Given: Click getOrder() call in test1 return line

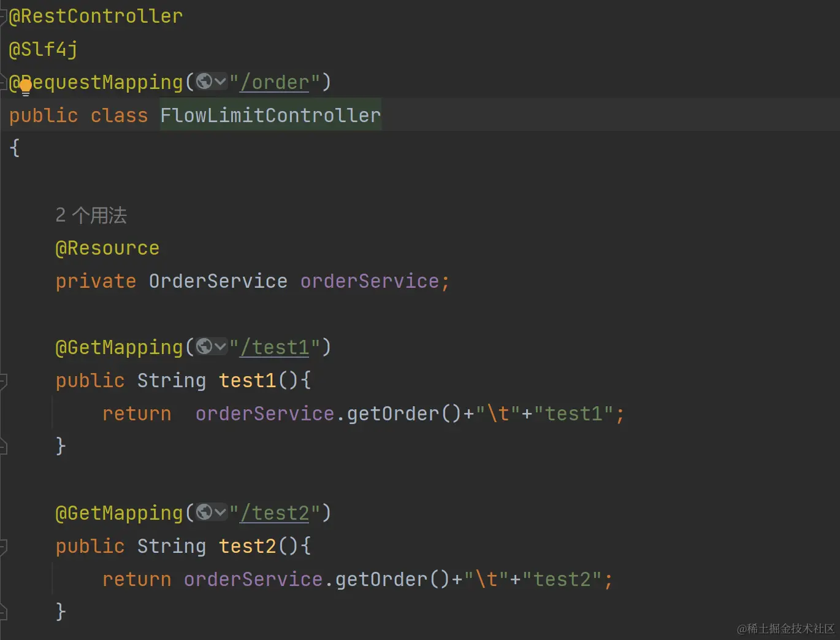Looking at the screenshot, I should click(x=404, y=414).
